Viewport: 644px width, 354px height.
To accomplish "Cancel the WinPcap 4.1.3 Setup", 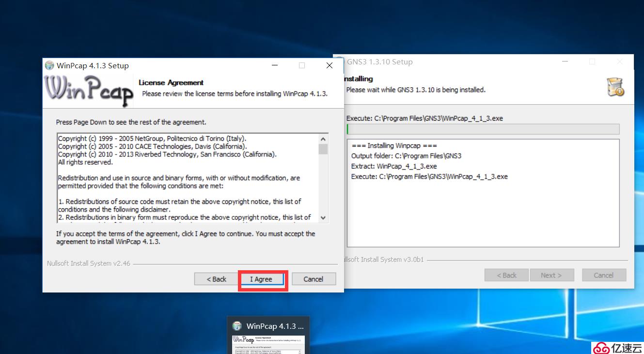I will (314, 279).
